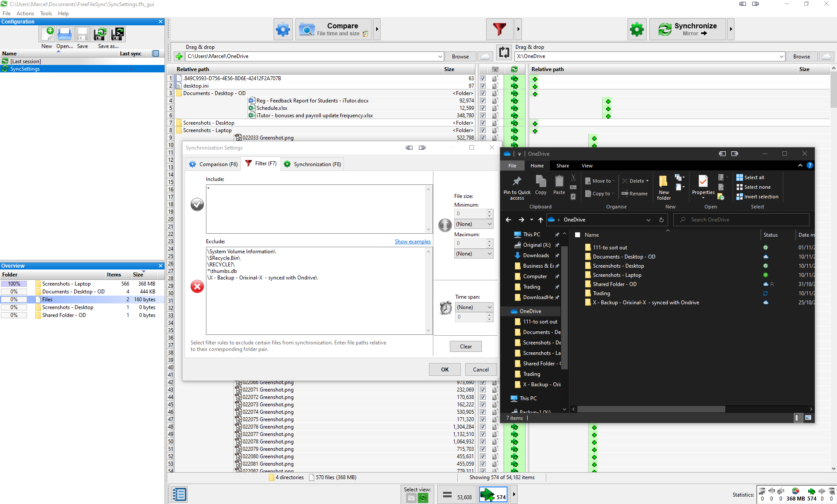Open time span dropdown
Screen dimensions: 837x504
pyautogui.click(x=474, y=307)
